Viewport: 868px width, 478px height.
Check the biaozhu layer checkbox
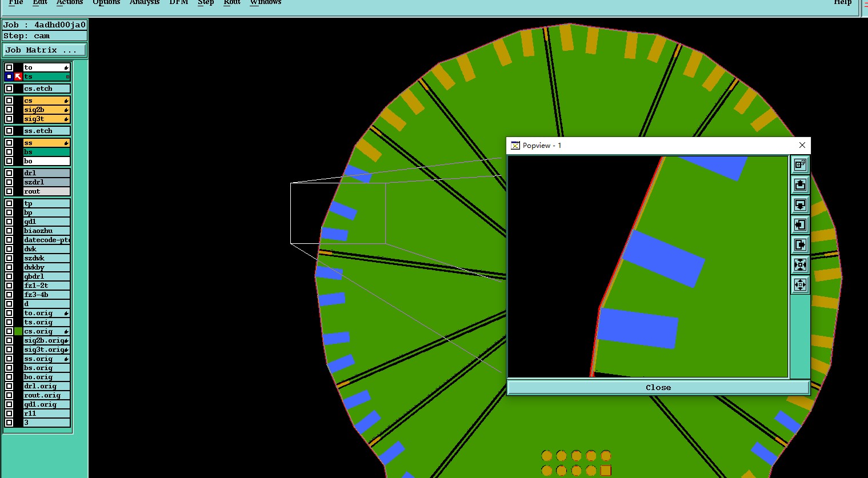9,231
